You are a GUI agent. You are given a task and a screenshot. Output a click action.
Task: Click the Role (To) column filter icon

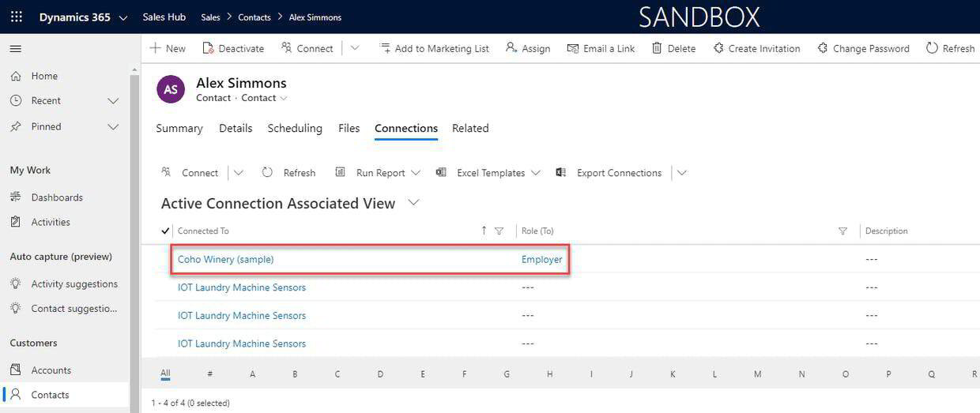point(842,231)
